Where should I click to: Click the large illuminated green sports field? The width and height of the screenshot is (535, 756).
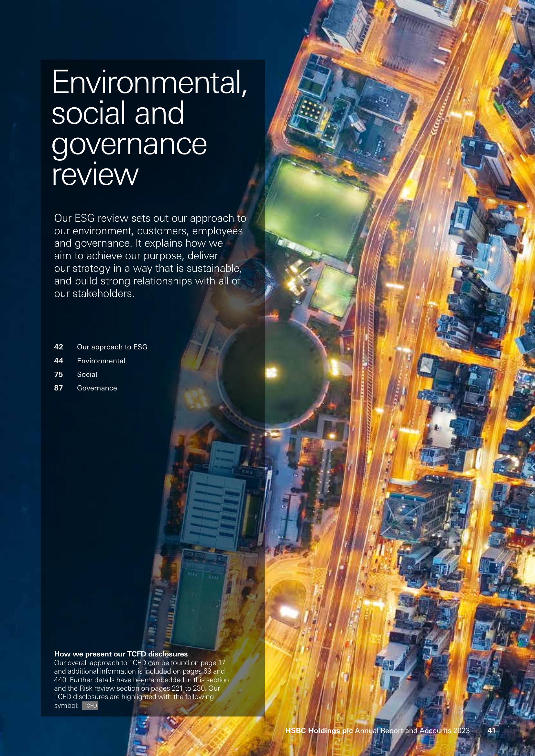tap(316, 206)
